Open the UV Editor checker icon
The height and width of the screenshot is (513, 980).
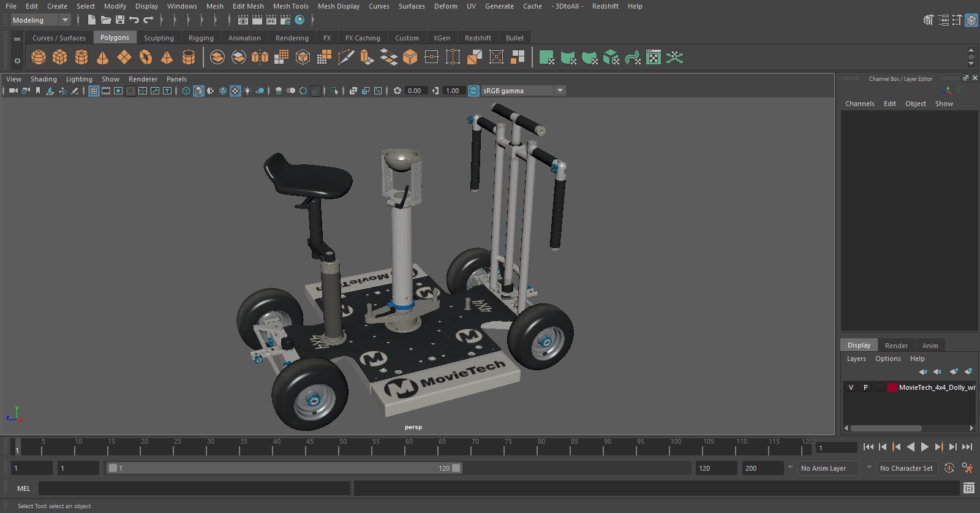[x=654, y=58]
